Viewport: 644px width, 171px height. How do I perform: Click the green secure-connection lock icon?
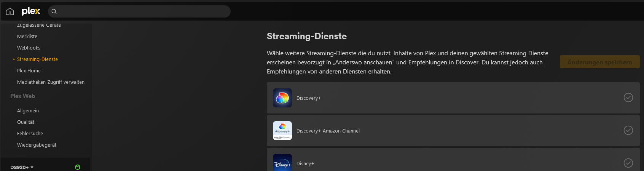78,167
